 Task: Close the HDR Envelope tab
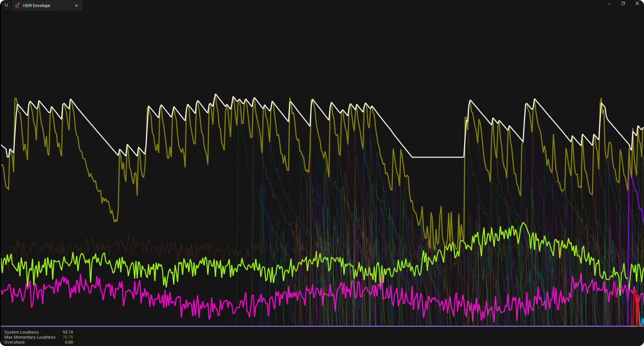(x=76, y=6)
